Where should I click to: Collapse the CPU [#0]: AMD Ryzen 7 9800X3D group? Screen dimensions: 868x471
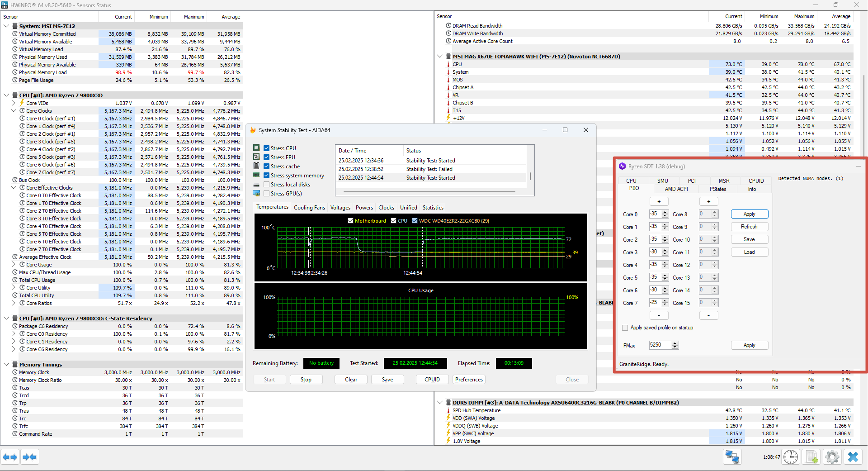coord(6,95)
